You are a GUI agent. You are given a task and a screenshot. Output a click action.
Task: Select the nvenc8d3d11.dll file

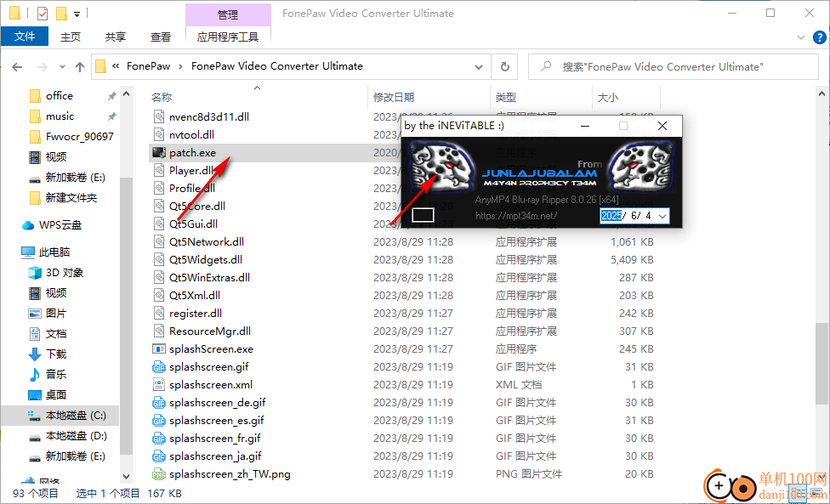(x=209, y=117)
